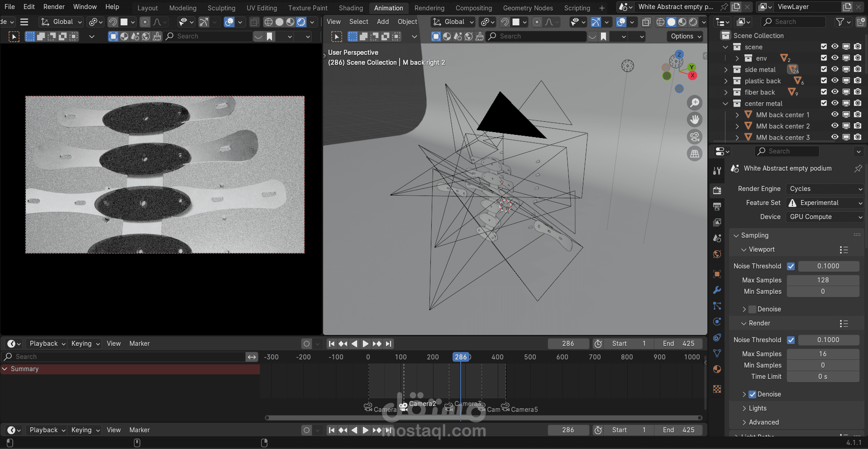
Task: Click the Viewport Max Samples field showing 128
Action: [x=823, y=280]
